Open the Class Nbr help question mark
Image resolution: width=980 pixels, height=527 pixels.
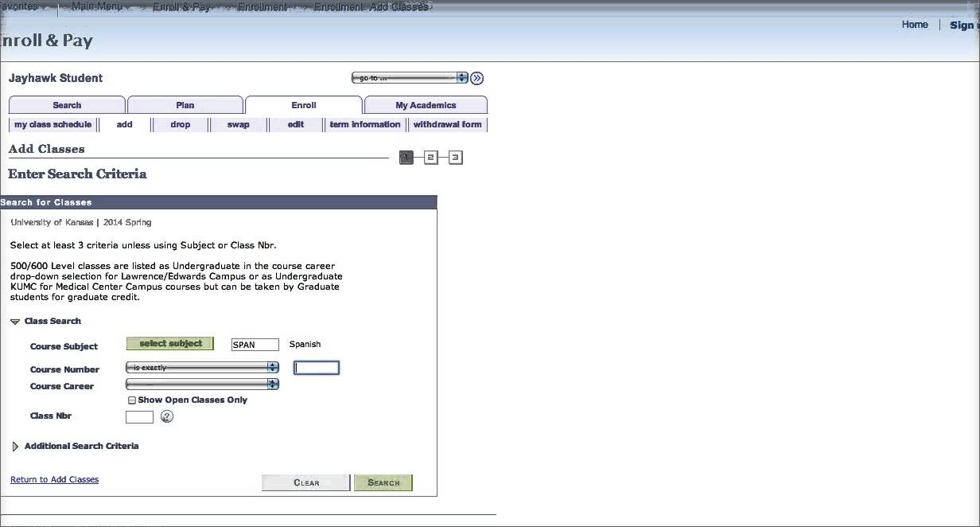click(167, 416)
